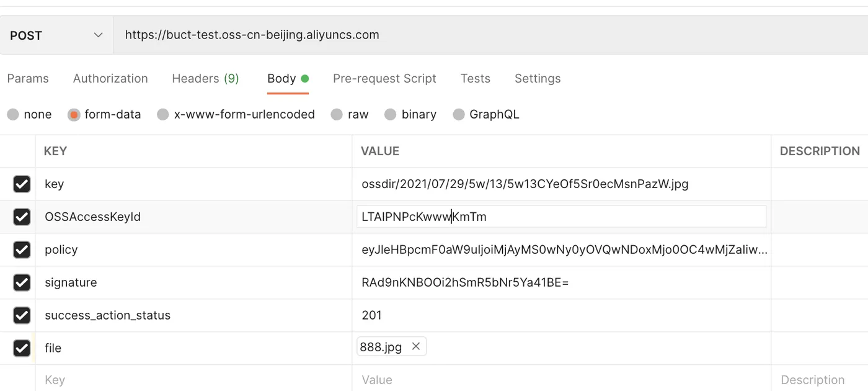Uncheck the OSSAccessKeyId row checkbox

pos(22,217)
